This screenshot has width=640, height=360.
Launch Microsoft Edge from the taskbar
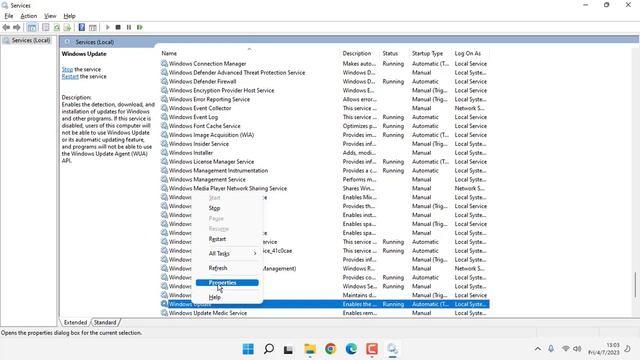351,349
